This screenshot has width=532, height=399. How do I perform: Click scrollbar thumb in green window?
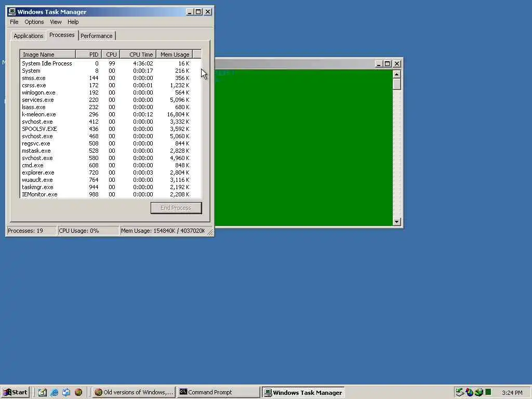pos(396,84)
